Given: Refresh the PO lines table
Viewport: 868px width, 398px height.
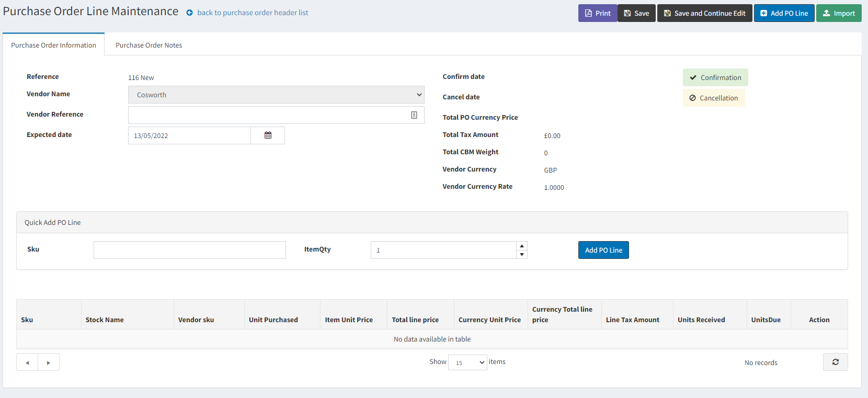Looking at the screenshot, I should [x=835, y=362].
